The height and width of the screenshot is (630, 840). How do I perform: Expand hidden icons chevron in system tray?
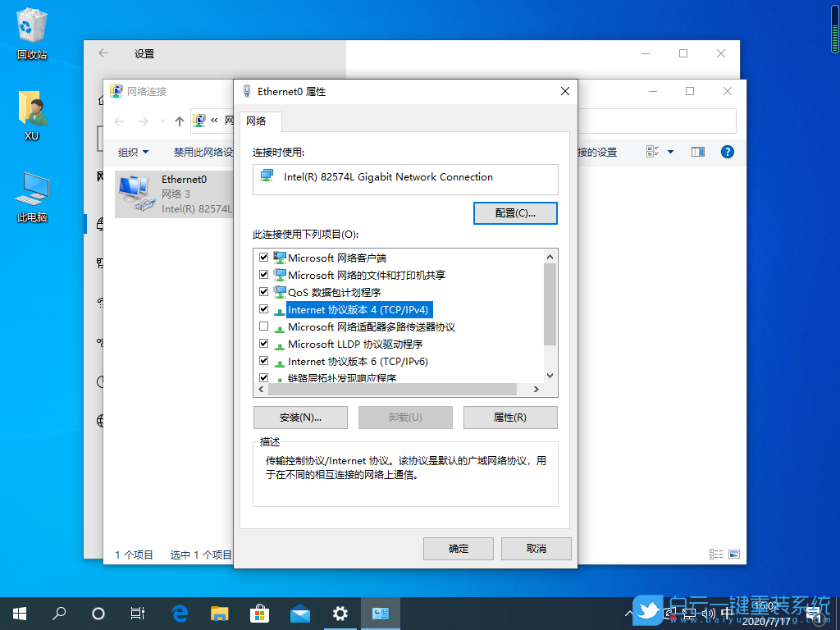pyautogui.click(x=629, y=613)
